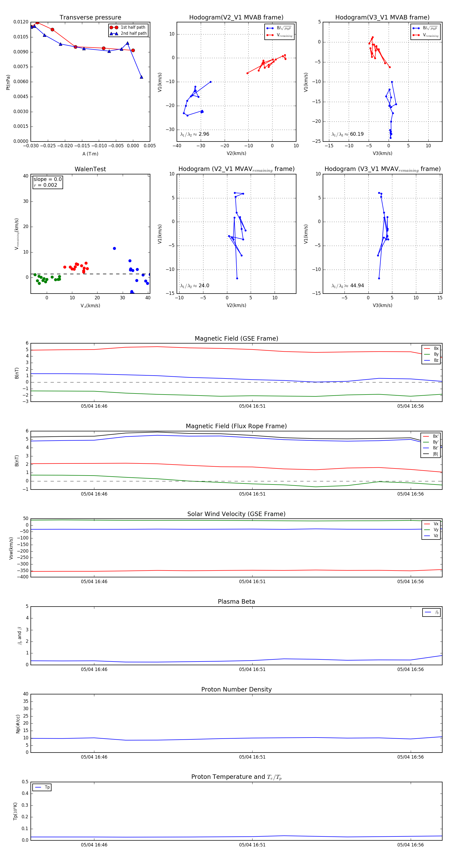Viewport: 473px width, 868px height.
Task: Click the 'Pt(nPa)' y-axis label
Action: click(8, 82)
